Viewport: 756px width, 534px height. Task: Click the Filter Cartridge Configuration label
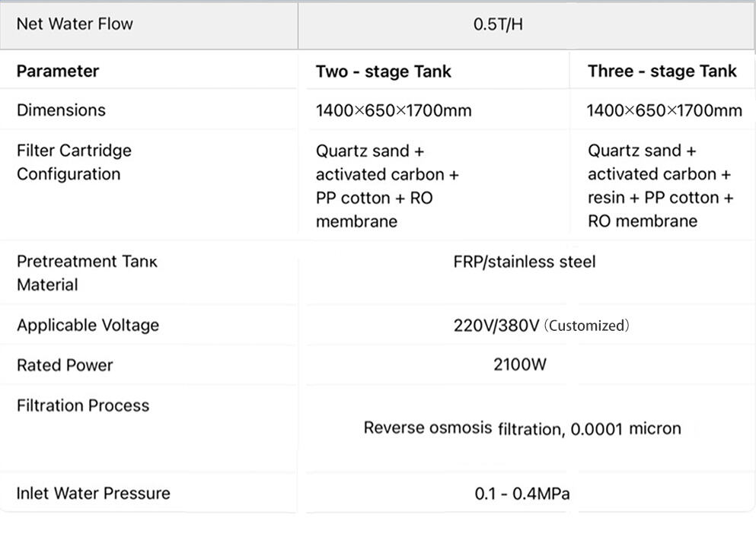click(74, 162)
